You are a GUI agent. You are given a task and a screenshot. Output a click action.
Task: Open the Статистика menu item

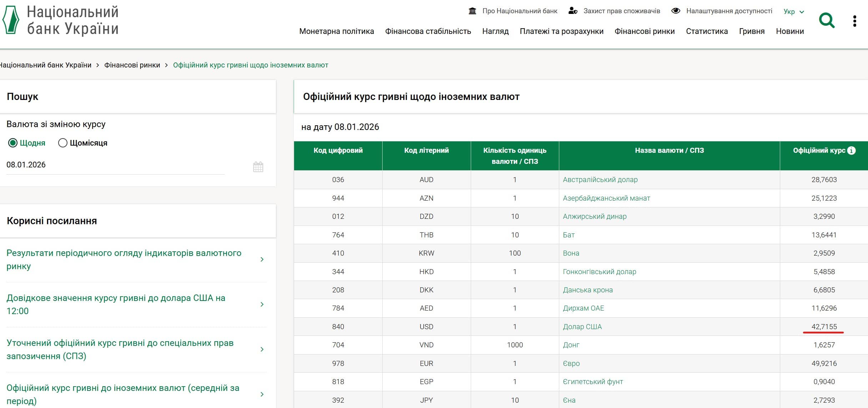click(707, 31)
